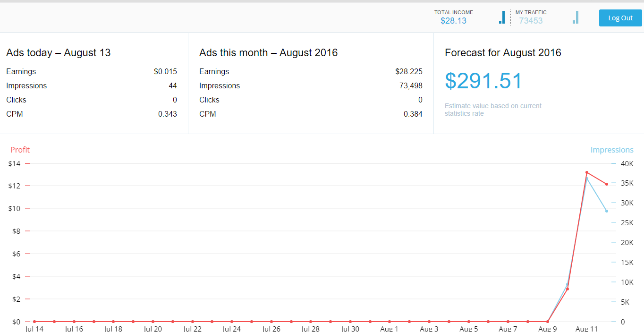The image size is (644, 332).
Task: Select the peak red profit point on Aug 11
Action: coord(587,172)
